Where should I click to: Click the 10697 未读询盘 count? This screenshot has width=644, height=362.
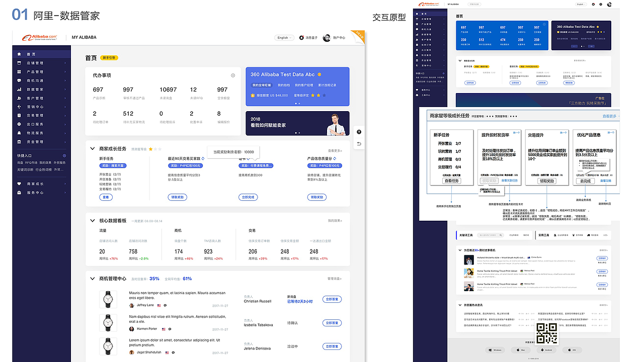(168, 89)
